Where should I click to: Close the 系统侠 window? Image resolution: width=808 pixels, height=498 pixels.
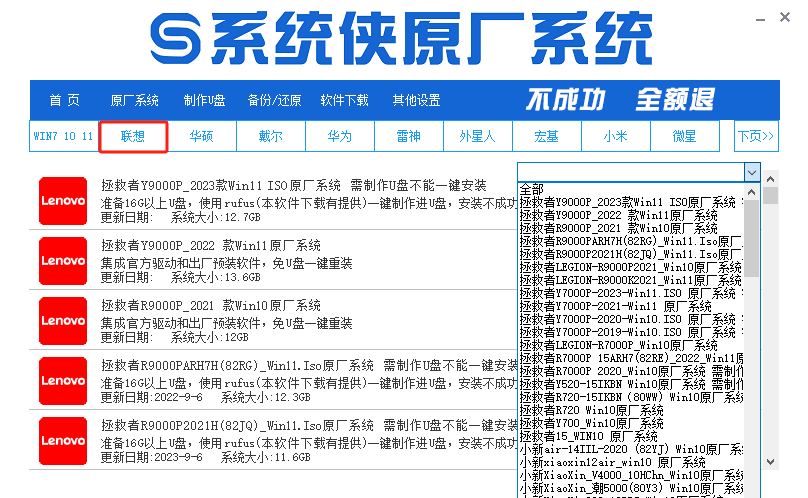tap(785, 18)
